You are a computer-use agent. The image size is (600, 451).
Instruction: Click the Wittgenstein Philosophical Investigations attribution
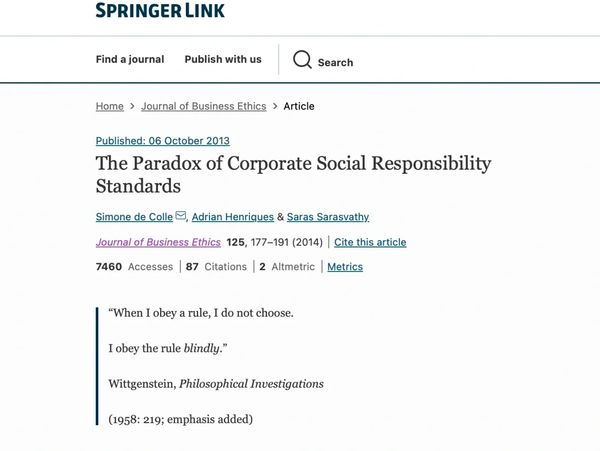[216, 384]
